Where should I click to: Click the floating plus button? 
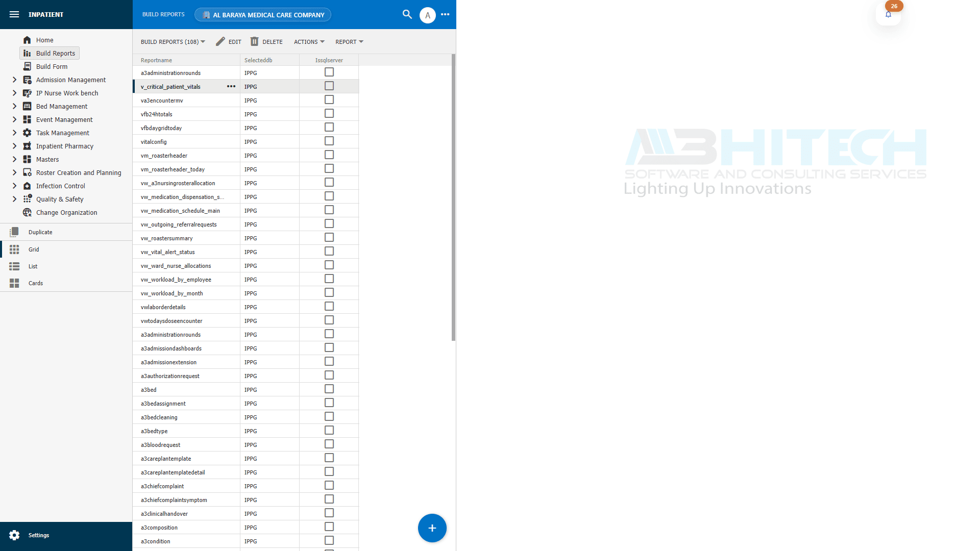pyautogui.click(x=432, y=528)
